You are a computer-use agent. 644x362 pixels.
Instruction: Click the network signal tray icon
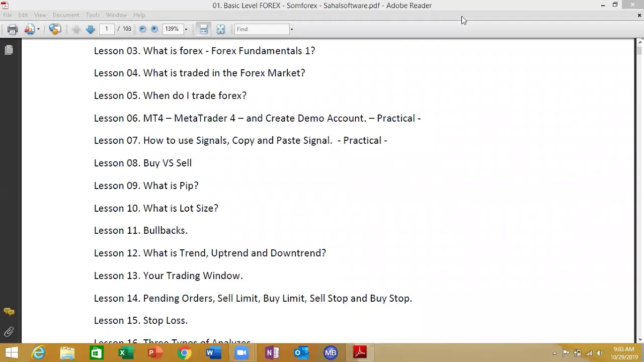[x=588, y=353]
